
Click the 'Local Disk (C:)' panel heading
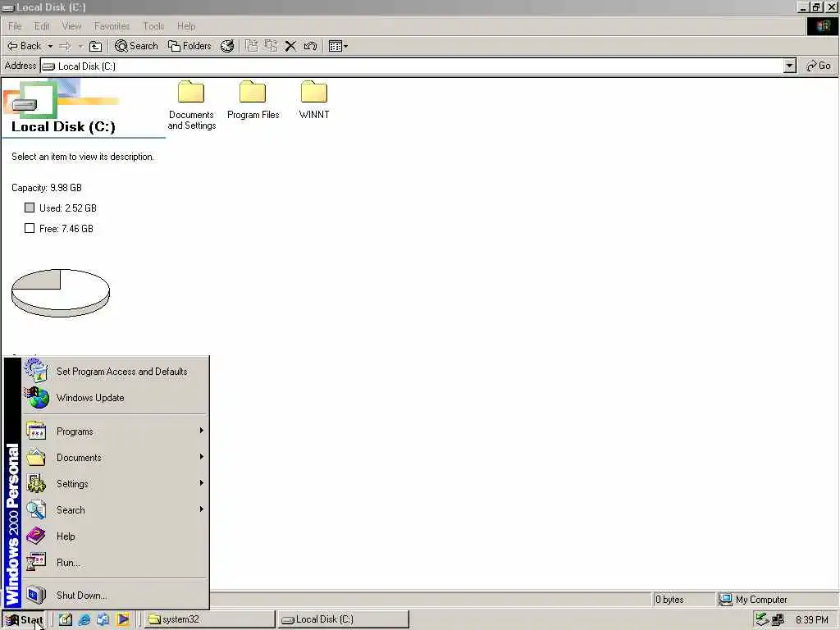[63, 127]
